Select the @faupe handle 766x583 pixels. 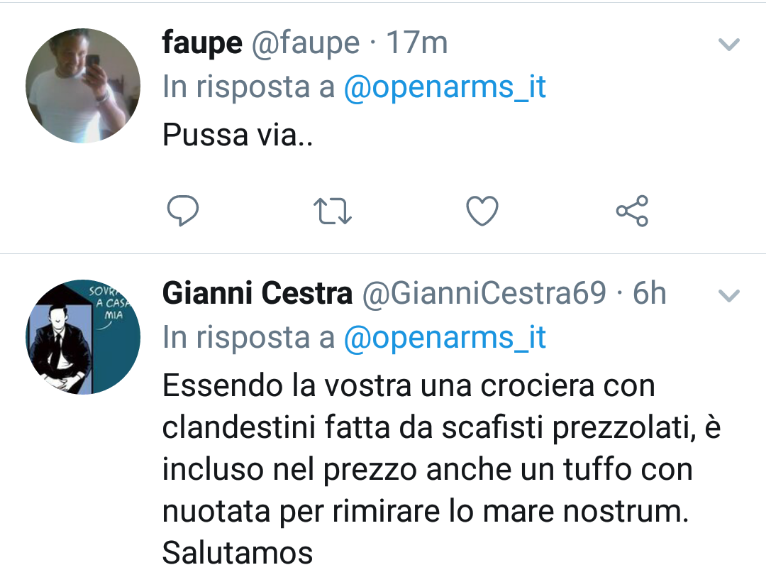(x=306, y=44)
